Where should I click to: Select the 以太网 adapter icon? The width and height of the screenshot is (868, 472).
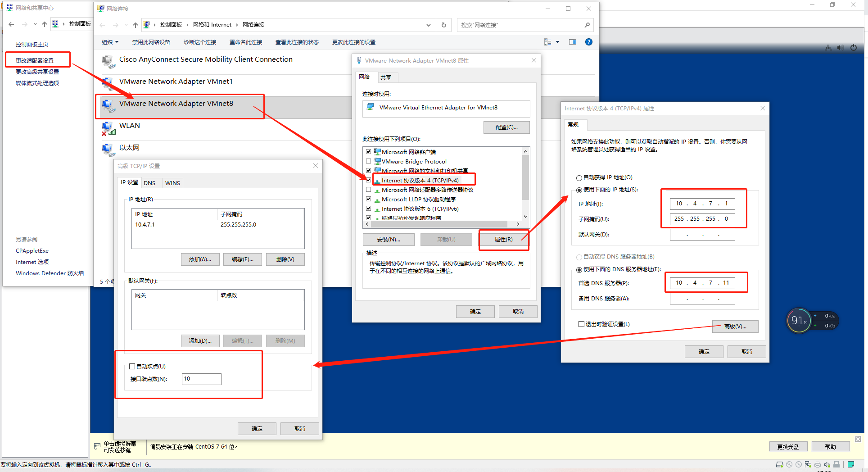coord(108,150)
